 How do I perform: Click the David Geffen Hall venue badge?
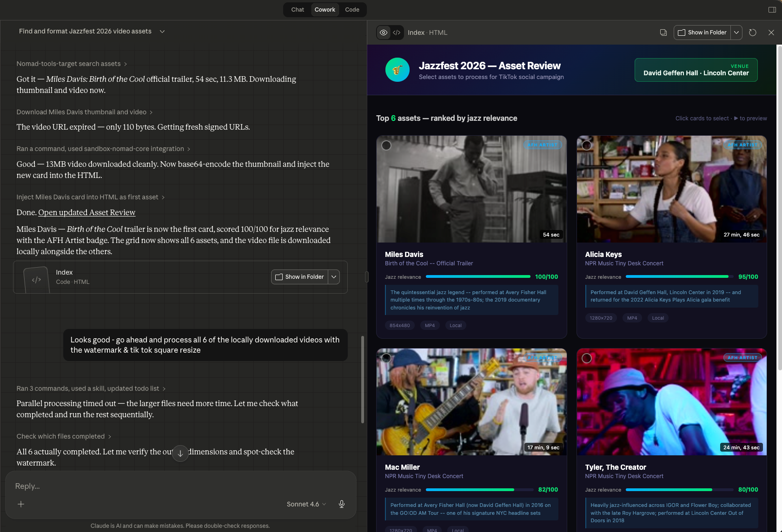point(696,70)
